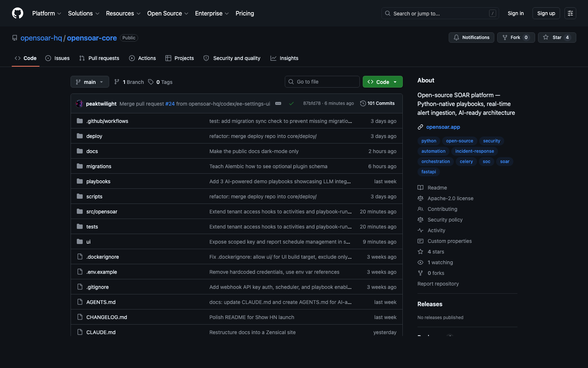Open the command palette icon top right
This screenshot has height=368, width=588.
click(x=570, y=13)
